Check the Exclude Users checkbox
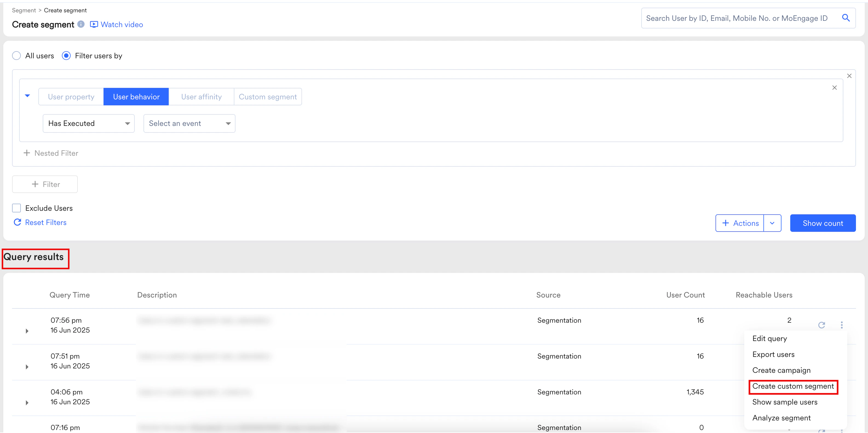This screenshot has height=433, width=868. point(16,208)
